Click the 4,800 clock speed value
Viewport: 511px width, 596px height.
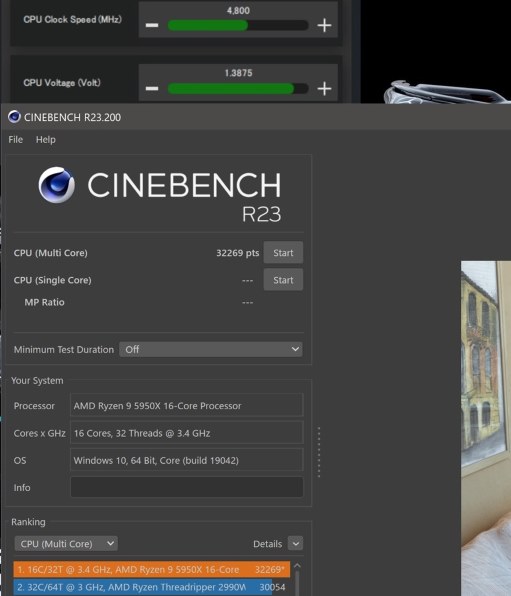pos(238,10)
